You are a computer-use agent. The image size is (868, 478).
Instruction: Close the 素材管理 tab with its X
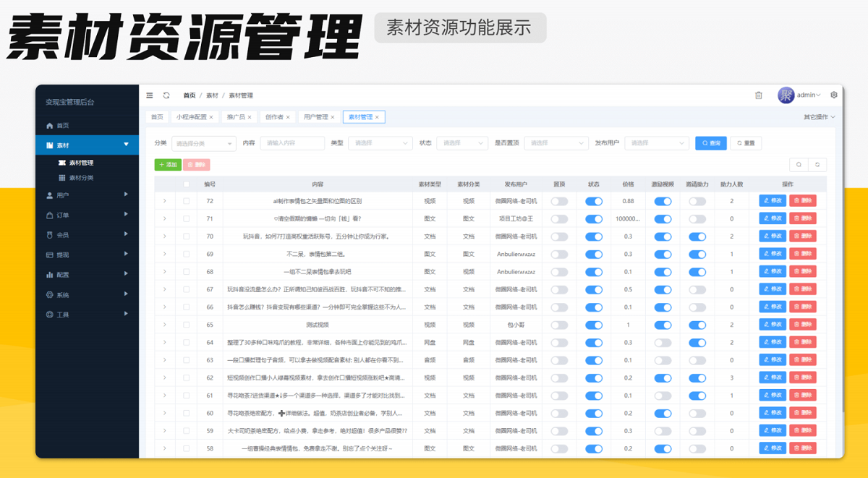point(378,117)
